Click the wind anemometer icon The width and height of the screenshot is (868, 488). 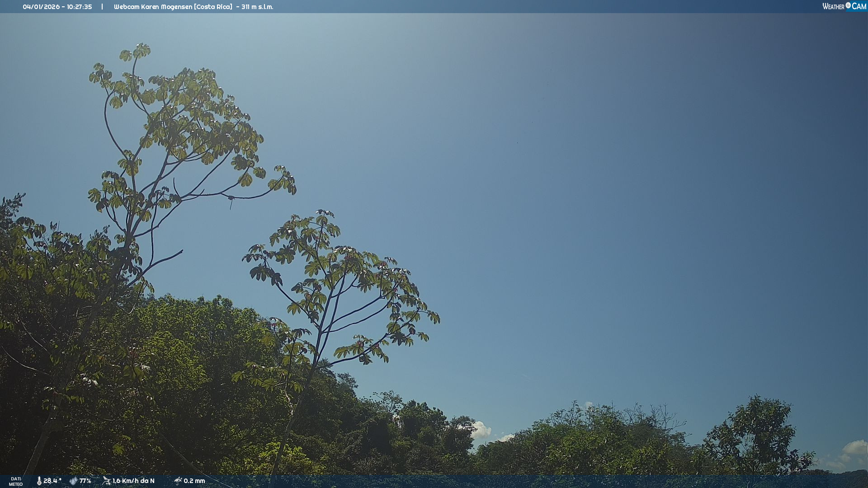(107, 481)
